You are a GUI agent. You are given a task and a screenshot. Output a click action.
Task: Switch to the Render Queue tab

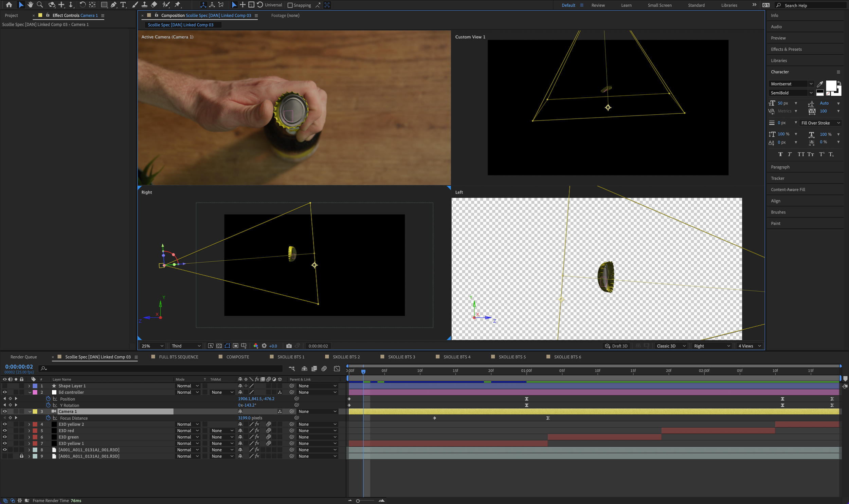point(23,357)
